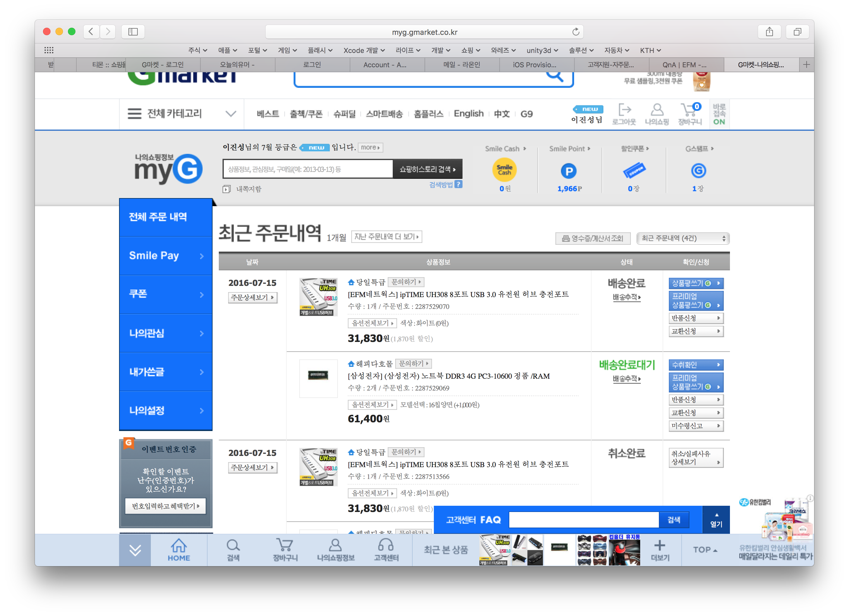Click 고객센터 headset icon in bottom bar
The width and height of the screenshot is (849, 616).
(x=386, y=550)
